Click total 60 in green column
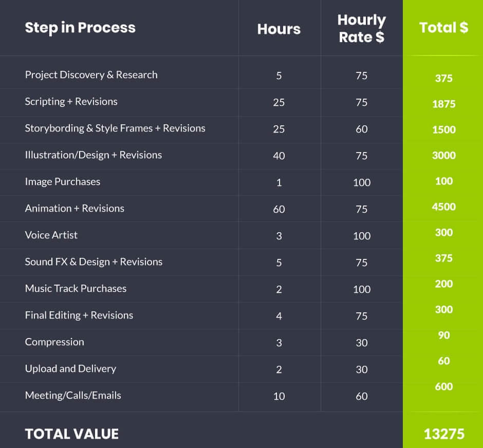The height and width of the screenshot is (448, 483). click(x=444, y=361)
